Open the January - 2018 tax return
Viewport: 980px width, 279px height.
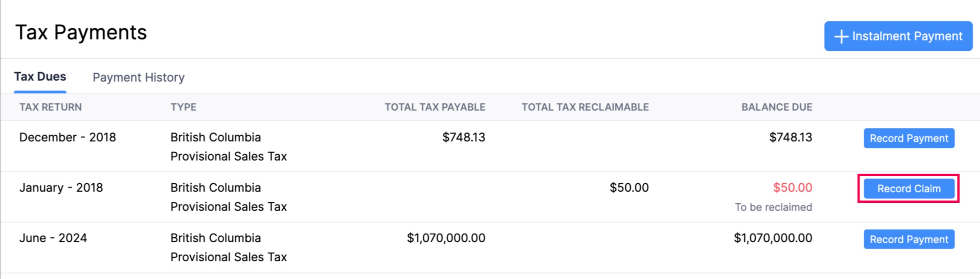[61, 188]
